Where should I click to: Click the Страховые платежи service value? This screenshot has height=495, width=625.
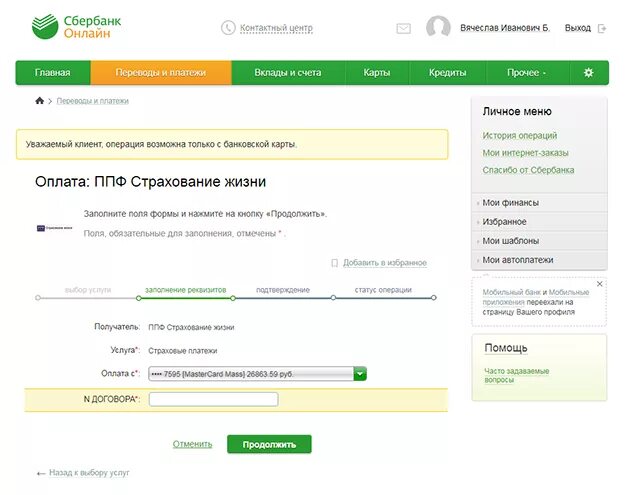click(x=183, y=351)
